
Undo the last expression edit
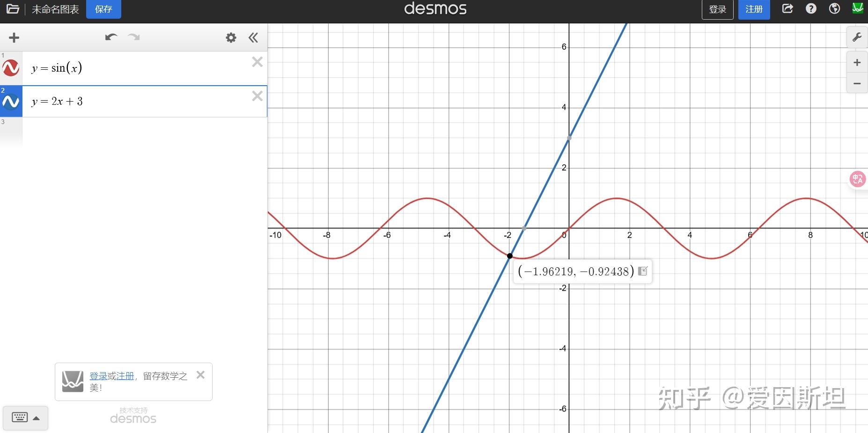pyautogui.click(x=111, y=37)
